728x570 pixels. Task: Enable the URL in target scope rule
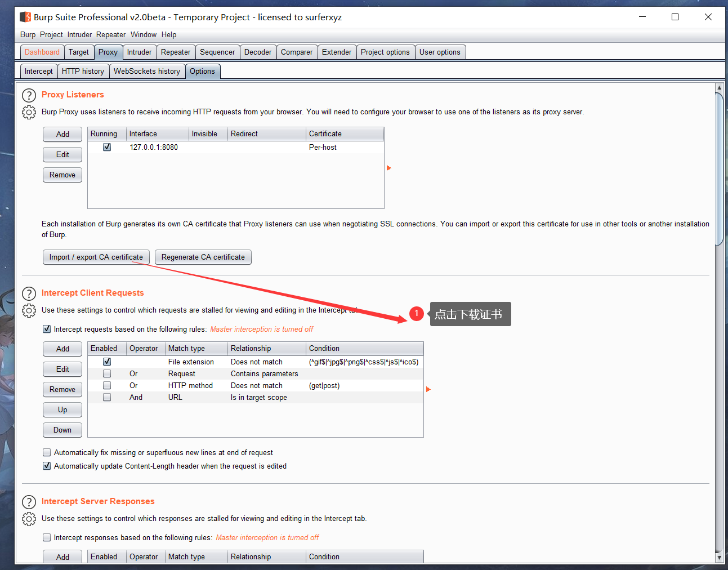[107, 397]
